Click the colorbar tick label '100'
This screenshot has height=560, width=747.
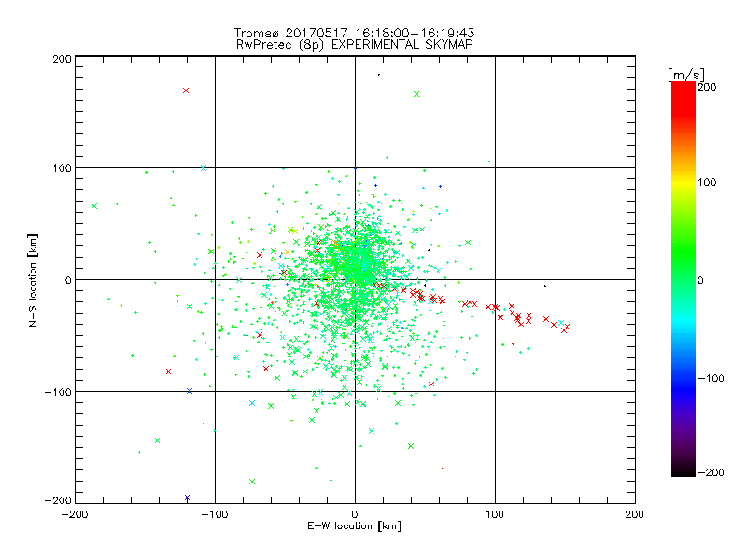[x=707, y=182]
